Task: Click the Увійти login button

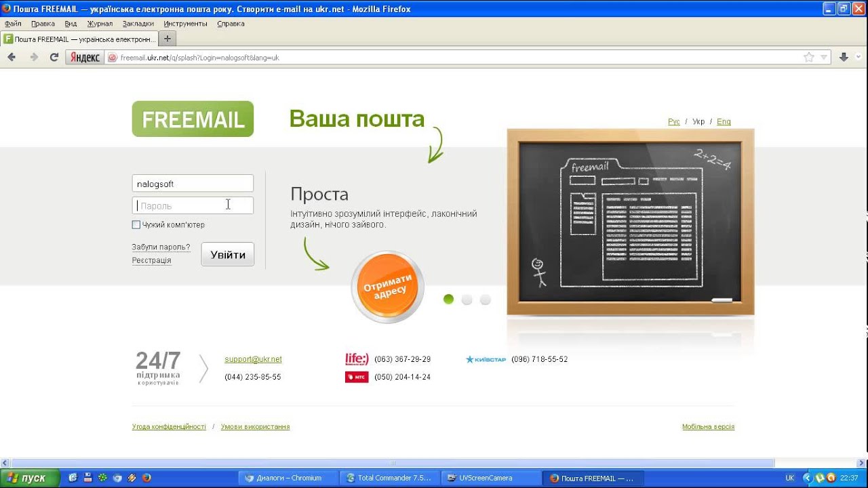Action: [x=228, y=255]
